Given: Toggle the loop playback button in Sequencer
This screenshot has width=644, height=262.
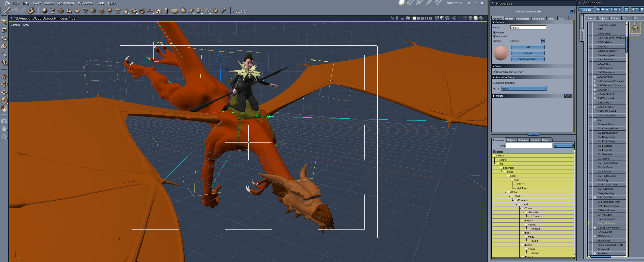Looking at the screenshot, I should (626, 9).
